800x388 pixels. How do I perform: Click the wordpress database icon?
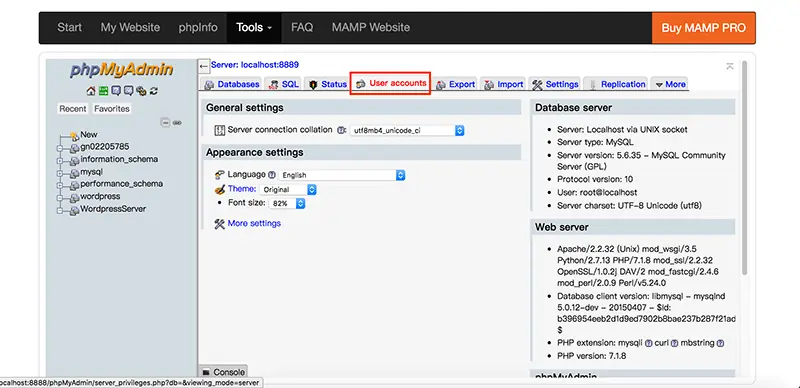point(74,198)
